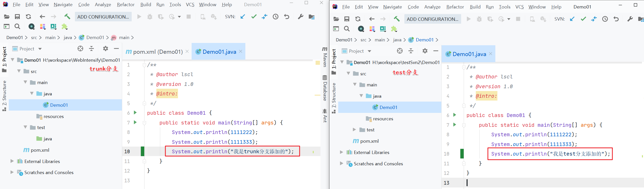Open Project view dropdown in left window

(x=40, y=49)
